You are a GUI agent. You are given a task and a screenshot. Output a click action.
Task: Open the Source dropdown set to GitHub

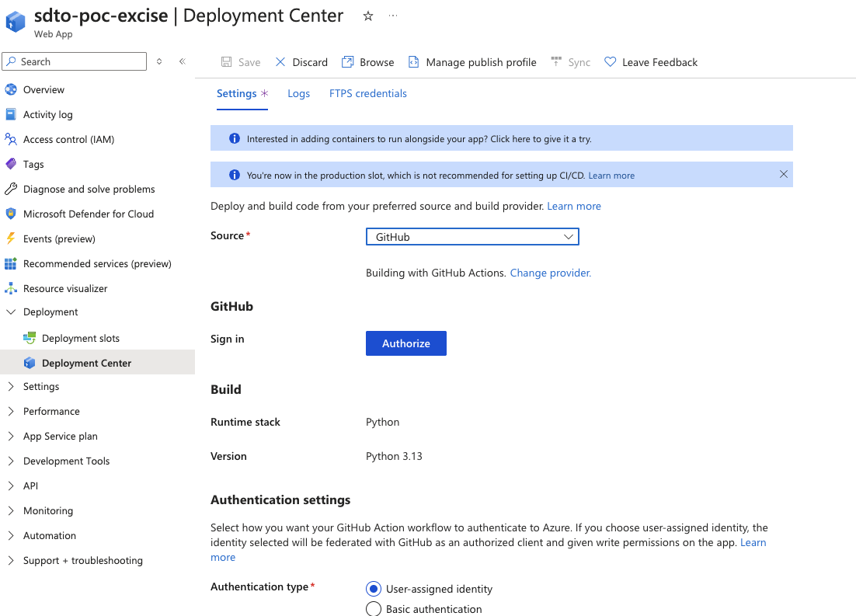[x=472, y=236]
